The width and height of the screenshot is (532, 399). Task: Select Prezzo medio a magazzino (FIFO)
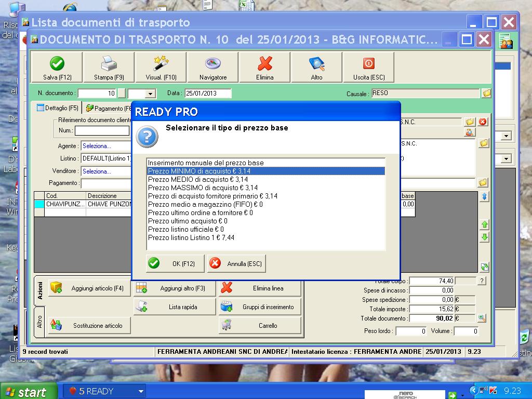(266, 204)
